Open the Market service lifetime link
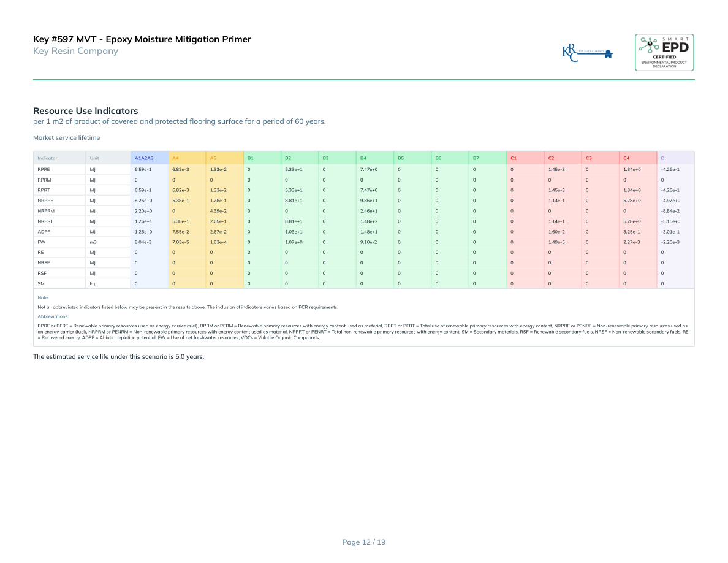Screen dimensions: 728x563 (66, 138)
